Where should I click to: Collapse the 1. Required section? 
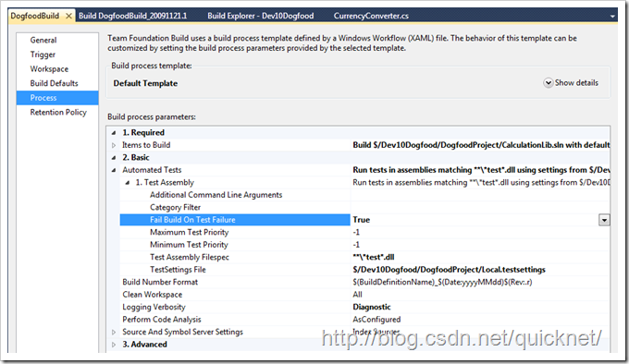tap(114, 132)
